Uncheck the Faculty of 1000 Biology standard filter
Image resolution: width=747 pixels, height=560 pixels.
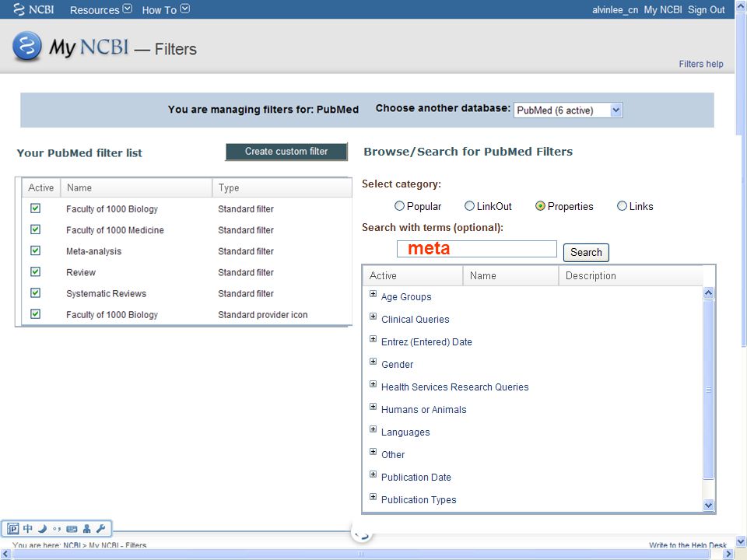[x=35, y=208]
